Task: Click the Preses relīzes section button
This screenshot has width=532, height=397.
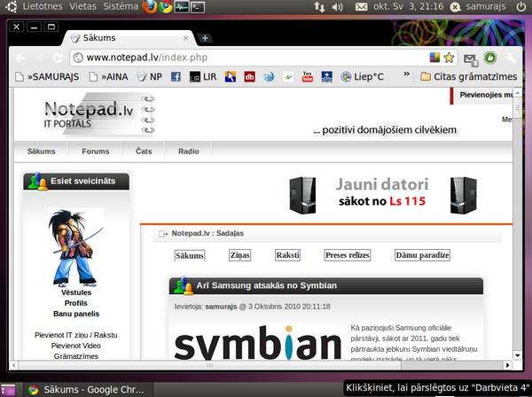Action: coord(347,255)
